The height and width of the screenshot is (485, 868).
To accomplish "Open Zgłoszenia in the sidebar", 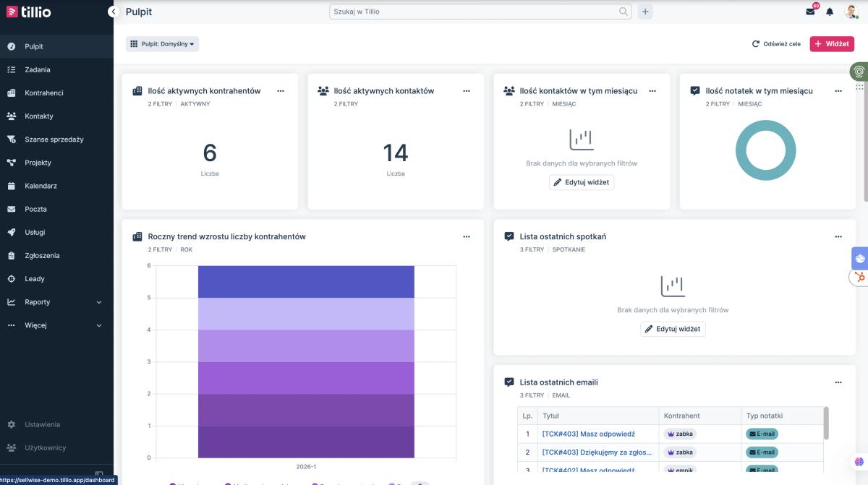I will click(x=56, y=255).
